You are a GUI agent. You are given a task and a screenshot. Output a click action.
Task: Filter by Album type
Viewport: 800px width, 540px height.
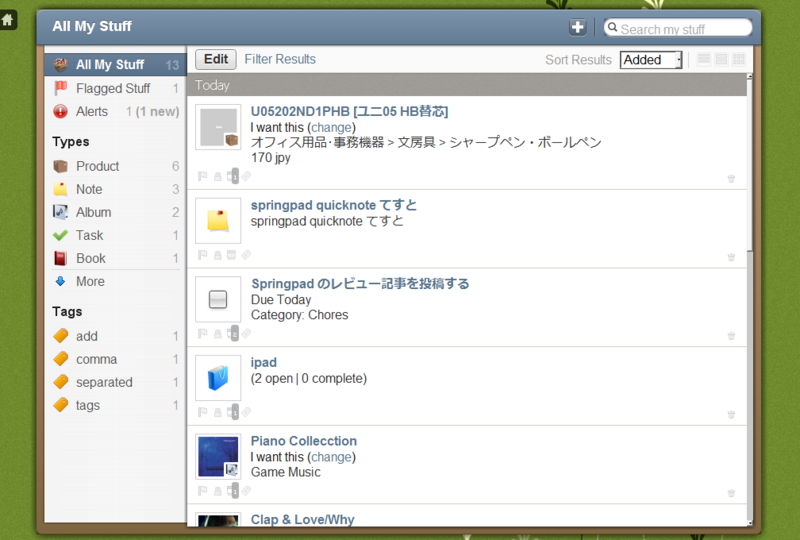point(115,212)
